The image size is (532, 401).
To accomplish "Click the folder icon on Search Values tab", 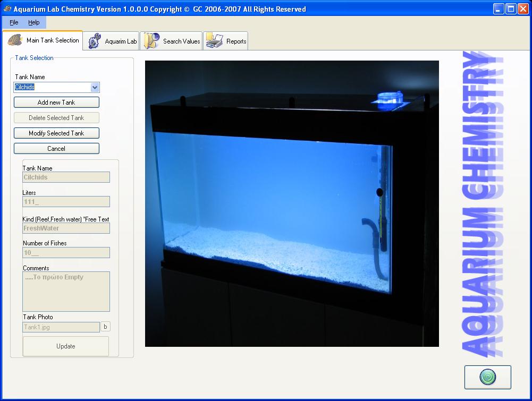I will point(151,41).
